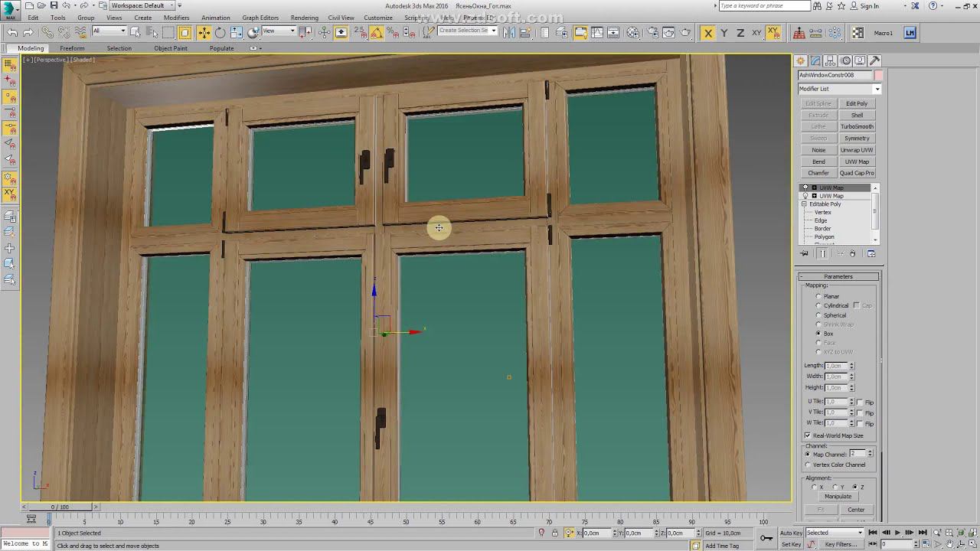Click the time slider showing 0 / 100
This screenshot has width=980, height=551.
tap(60, 507)
